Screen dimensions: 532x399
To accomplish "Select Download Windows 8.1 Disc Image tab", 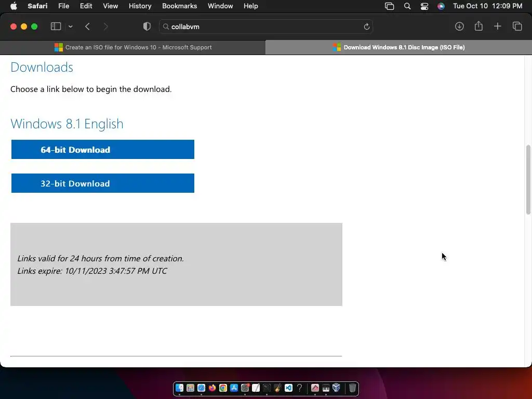I will click(x=398, y=47).
